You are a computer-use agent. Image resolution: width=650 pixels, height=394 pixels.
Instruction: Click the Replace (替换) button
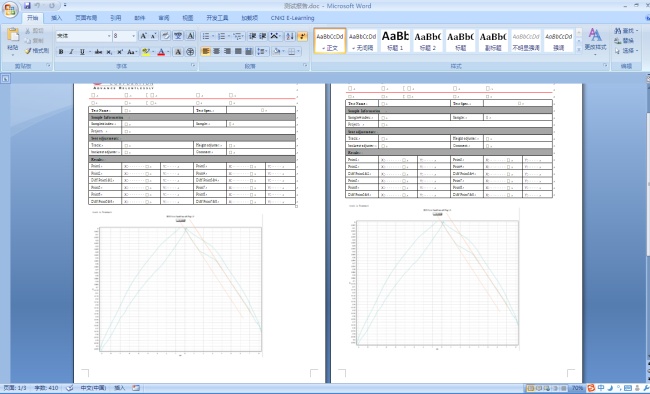point(624,41)
